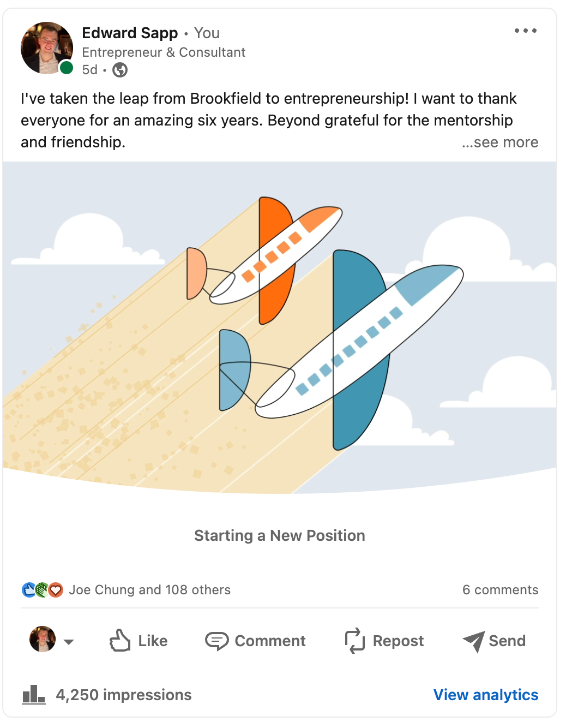578x728 pixels.
Task: Click the Starting a New Position caption
Action: click(280, 535)
